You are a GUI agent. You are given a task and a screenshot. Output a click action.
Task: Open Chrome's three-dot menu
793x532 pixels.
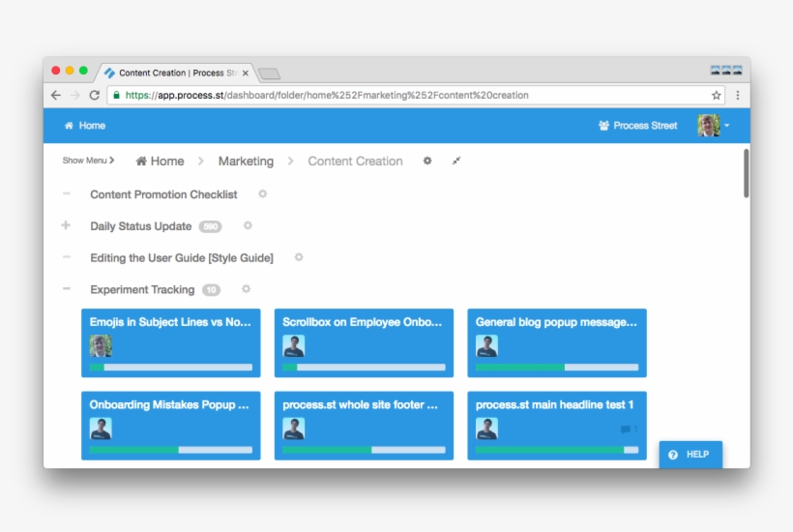[738, 96]
